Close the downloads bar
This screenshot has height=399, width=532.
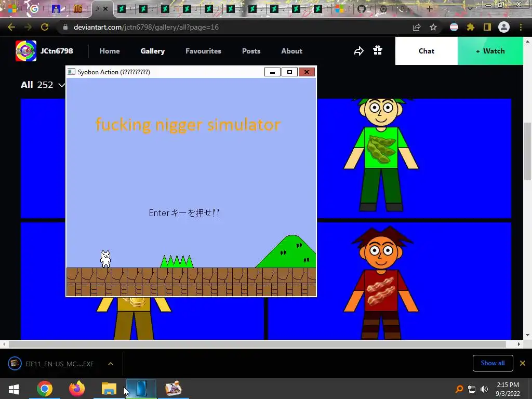(x=523, y=363)
